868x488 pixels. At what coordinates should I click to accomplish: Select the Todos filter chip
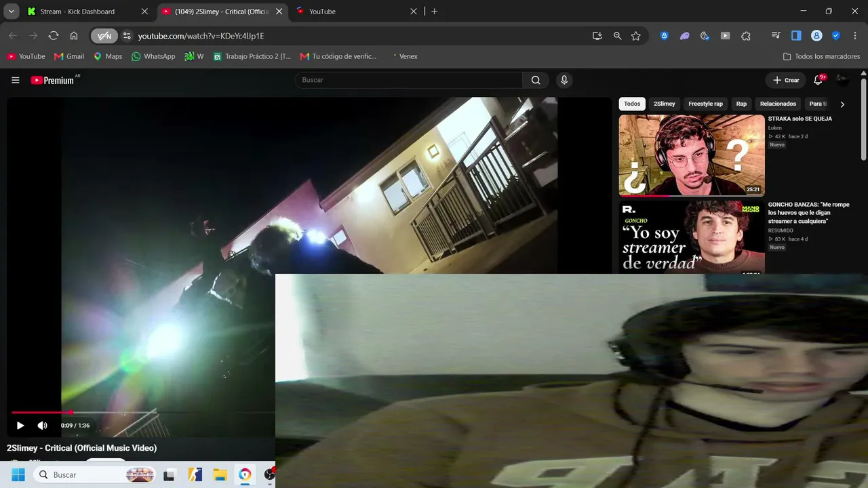(632, 104)
